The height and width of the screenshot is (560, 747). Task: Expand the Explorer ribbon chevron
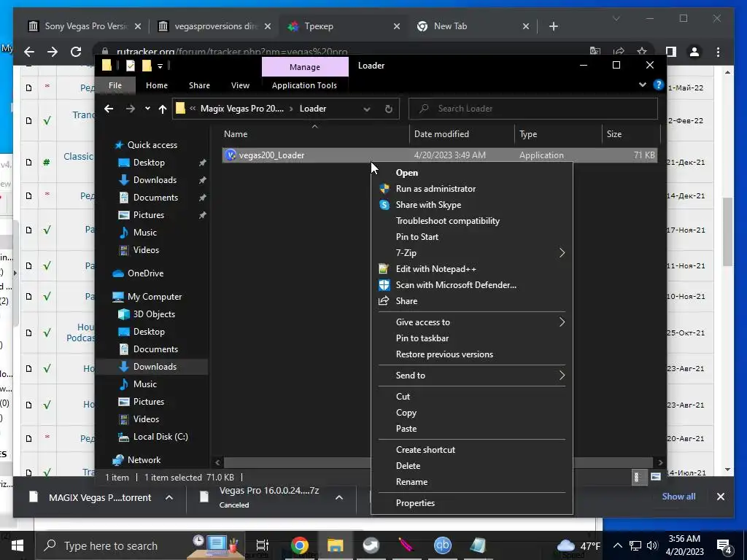(643, 85)
